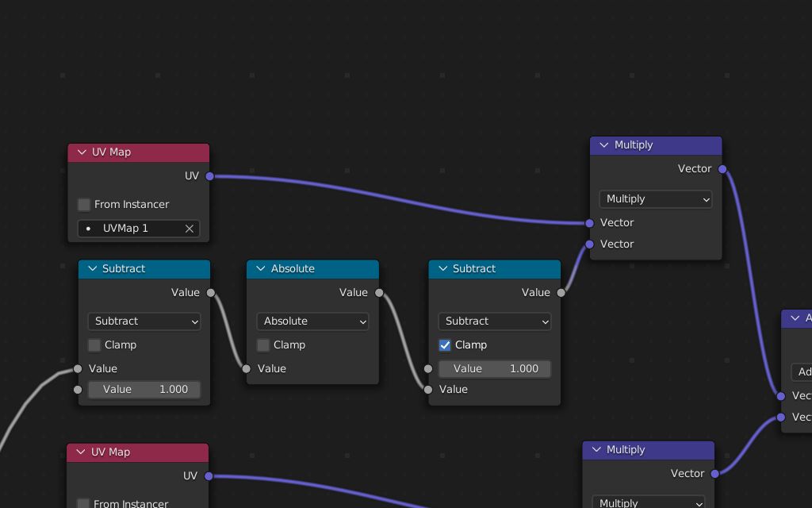This screenshot has height=508, width=812.
Task: Click Value 1.000 field in Subtract feeding Absolute
Action: [144, 390]
